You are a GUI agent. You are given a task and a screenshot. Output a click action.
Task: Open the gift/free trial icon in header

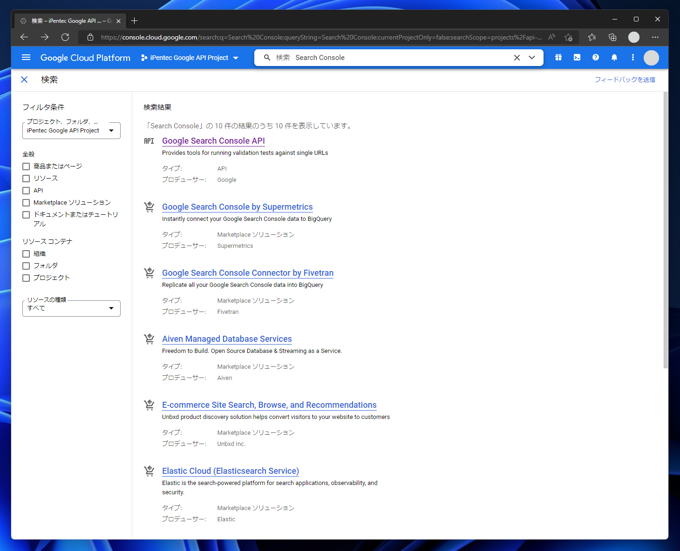tap(558, 57)
